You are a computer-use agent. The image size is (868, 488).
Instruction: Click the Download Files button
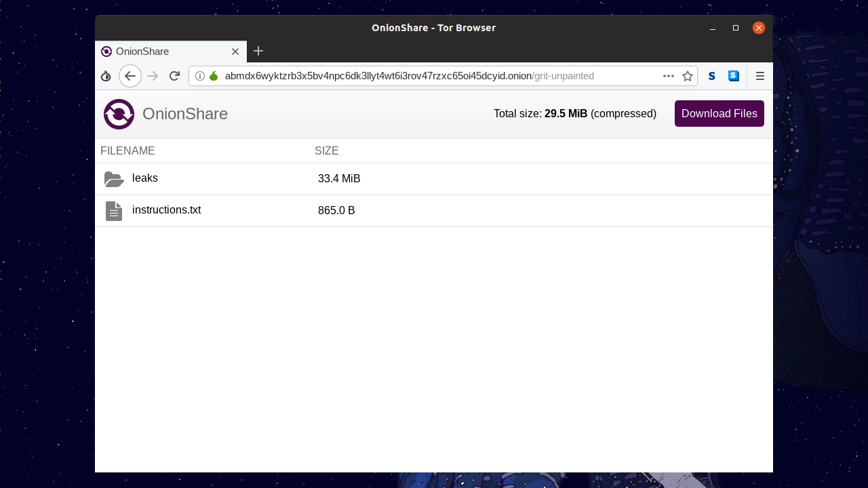tap(719, 113)
